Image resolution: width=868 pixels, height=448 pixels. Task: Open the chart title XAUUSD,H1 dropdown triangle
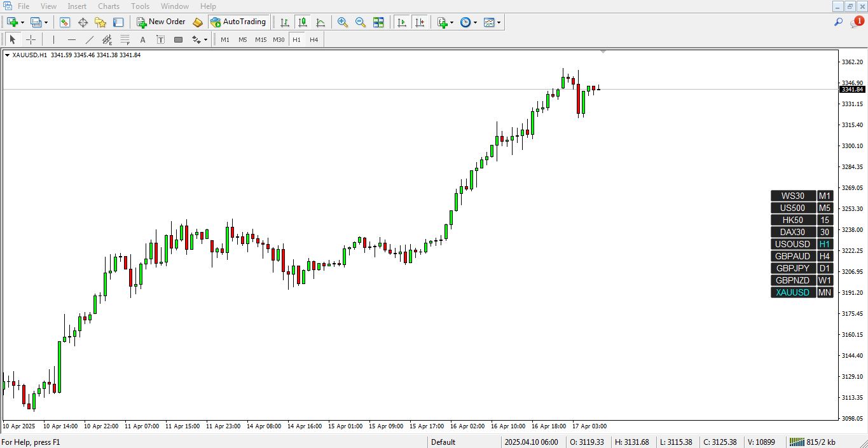tap(7, 55)
